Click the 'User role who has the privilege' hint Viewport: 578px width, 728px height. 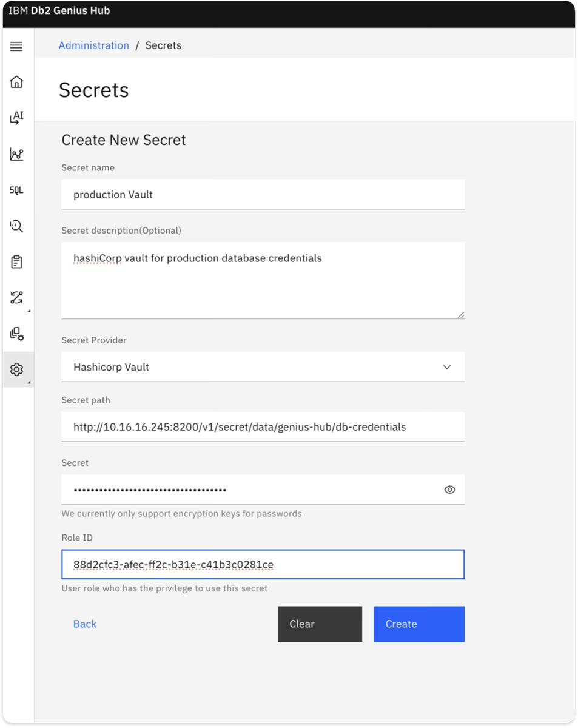click(164, 588)
